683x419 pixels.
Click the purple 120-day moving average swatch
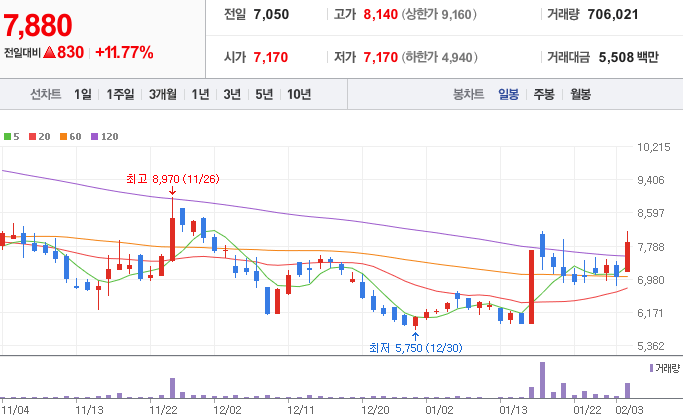(x=95, y=137)
